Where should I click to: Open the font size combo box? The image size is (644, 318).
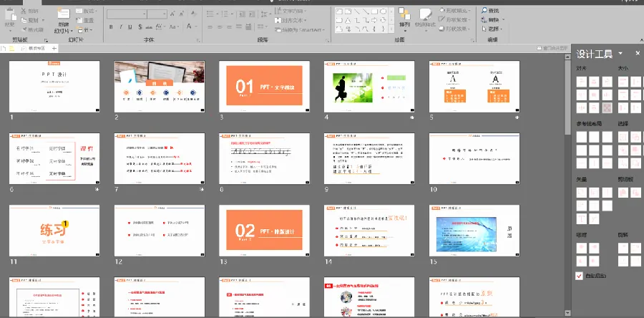[x=157, y=14]
